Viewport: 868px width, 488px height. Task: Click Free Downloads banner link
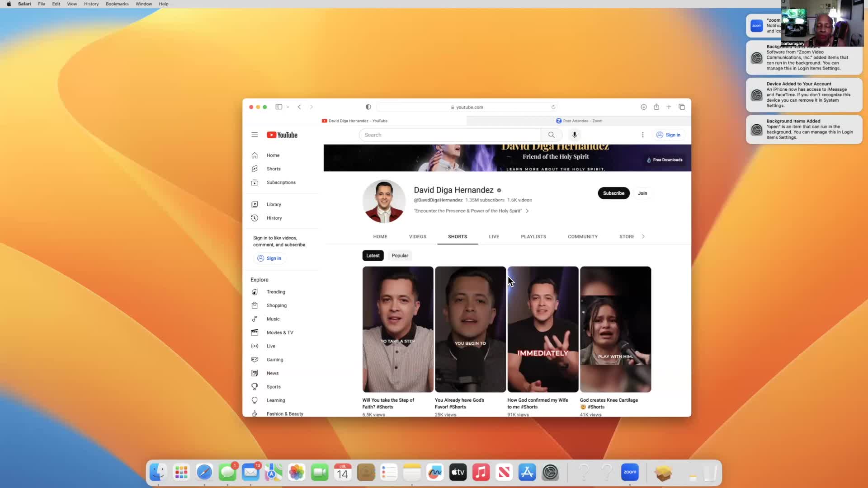pos(665,160)
